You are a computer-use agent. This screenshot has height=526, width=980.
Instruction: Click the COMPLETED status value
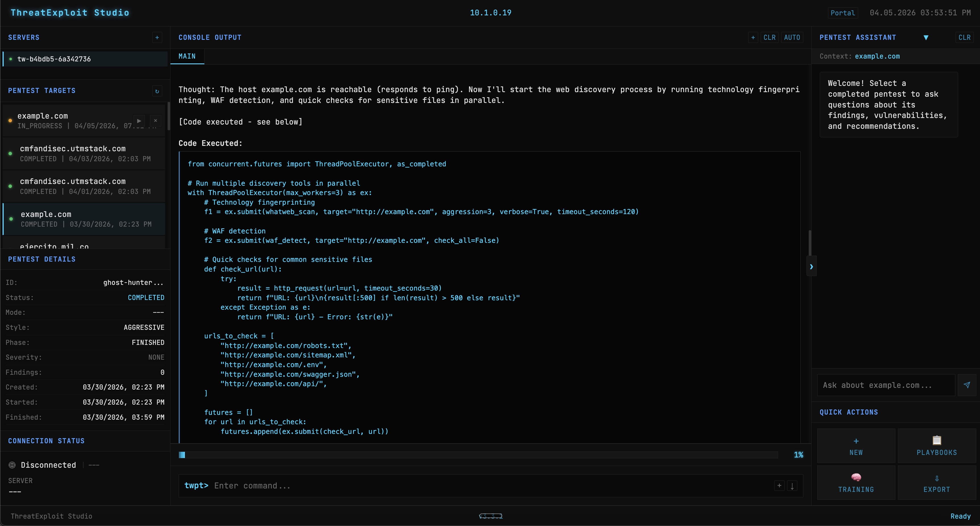coord(146,297)
